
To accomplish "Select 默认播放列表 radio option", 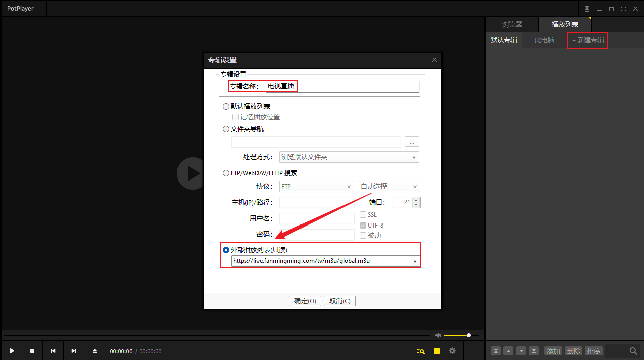I will point(246,106).
